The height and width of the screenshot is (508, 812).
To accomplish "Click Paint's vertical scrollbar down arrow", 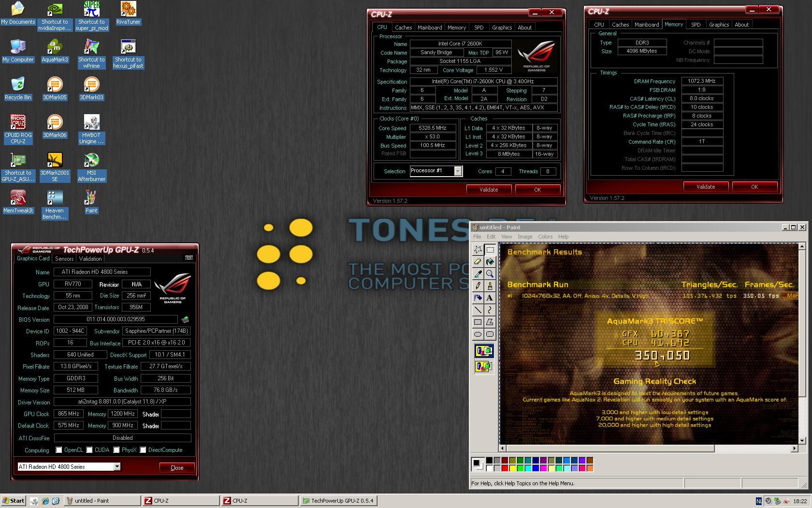I will pyautogui.click(x=803, y=440).
